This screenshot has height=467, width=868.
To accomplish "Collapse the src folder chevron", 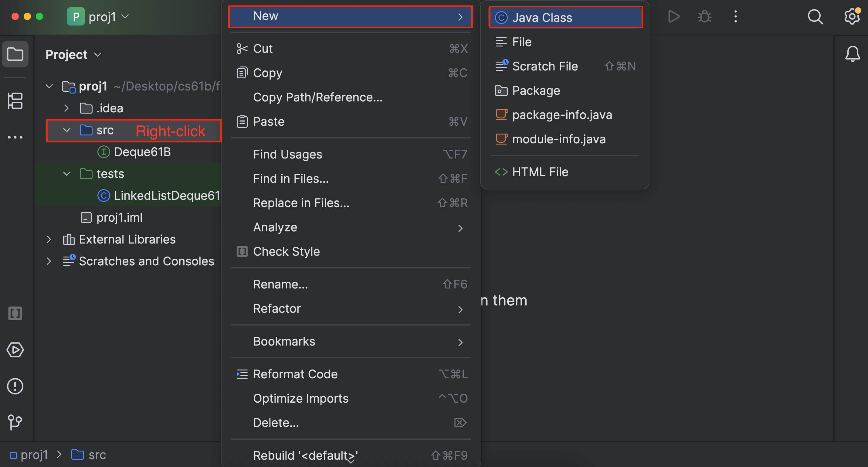I will 67,130.
